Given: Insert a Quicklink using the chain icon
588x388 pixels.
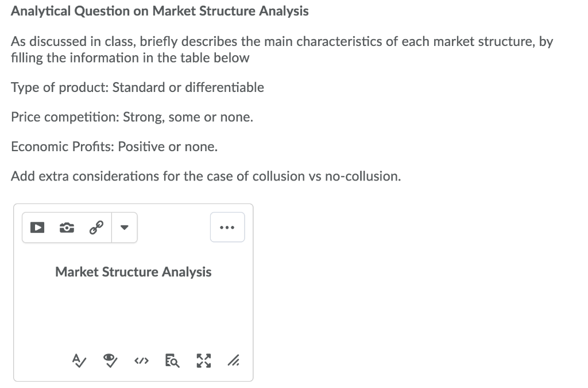Looking at the screenshot, I should point(96,226).
